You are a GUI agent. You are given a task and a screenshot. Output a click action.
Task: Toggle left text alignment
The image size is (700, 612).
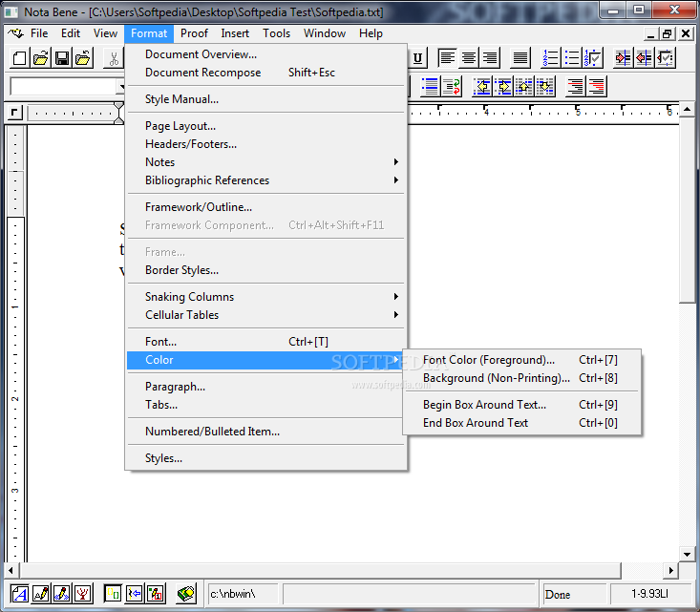pos(447,58)
